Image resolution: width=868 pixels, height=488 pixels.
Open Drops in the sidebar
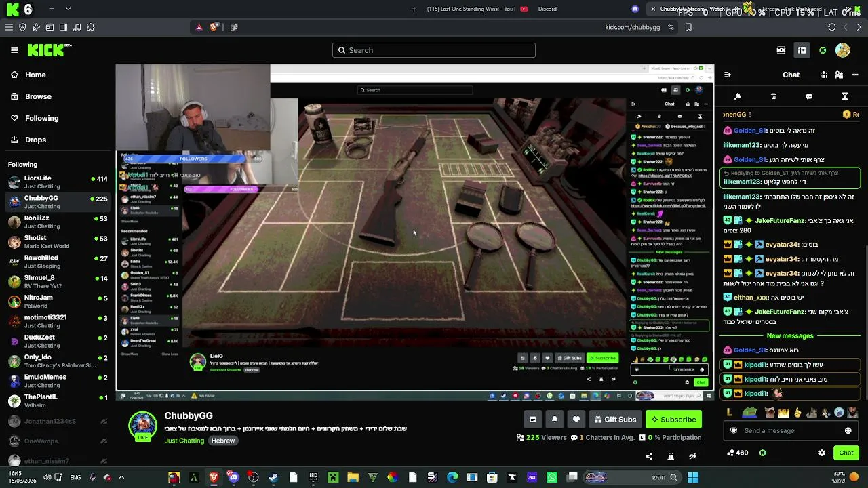click(35, 140)
